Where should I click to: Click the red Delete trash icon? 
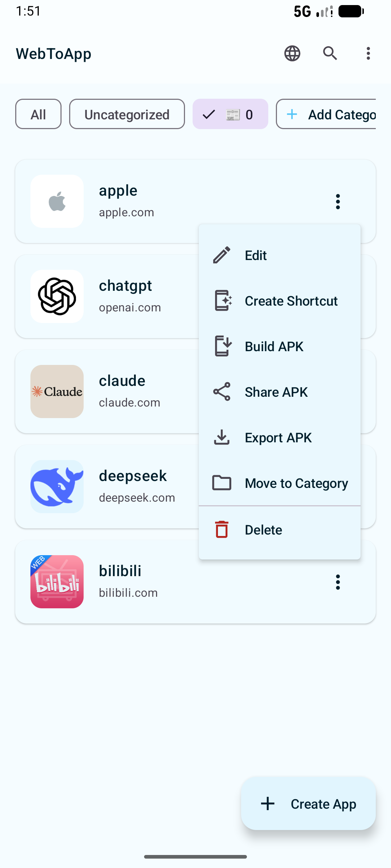coord(222,529)
